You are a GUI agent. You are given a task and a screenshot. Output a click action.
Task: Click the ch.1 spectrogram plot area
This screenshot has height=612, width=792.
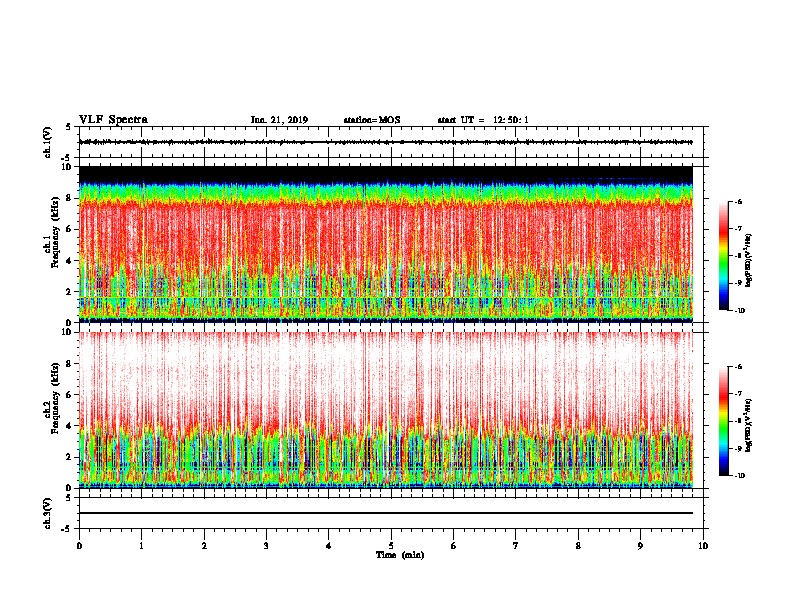click(x=386, y=244)
